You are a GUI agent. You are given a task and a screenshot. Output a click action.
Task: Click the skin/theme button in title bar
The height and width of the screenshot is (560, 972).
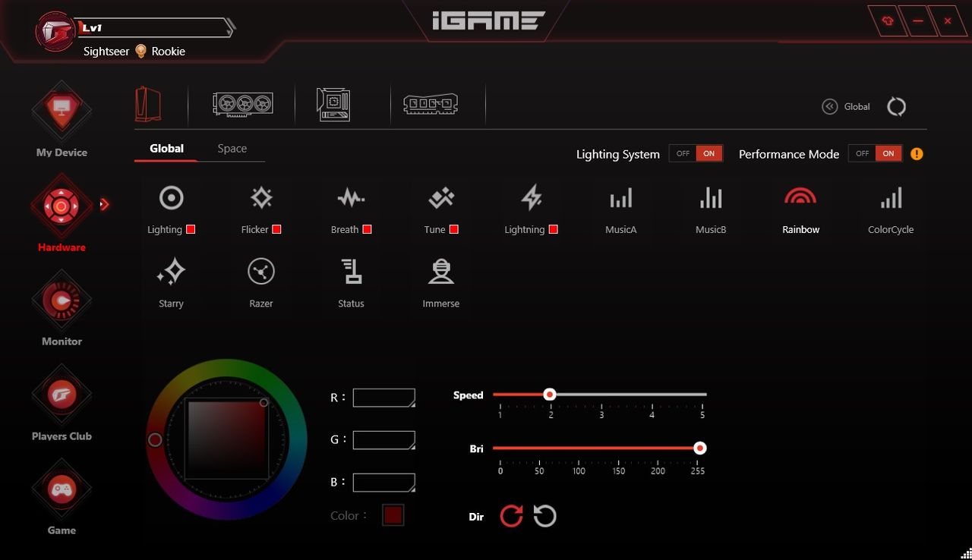click(888, 21)
